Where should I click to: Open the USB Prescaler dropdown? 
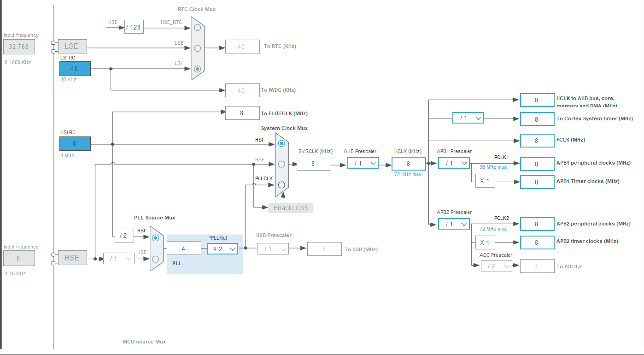pos(273,249)
